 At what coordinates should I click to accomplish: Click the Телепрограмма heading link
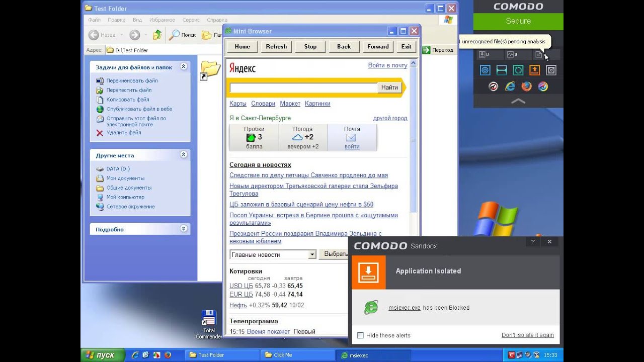(x=254, y=321)
